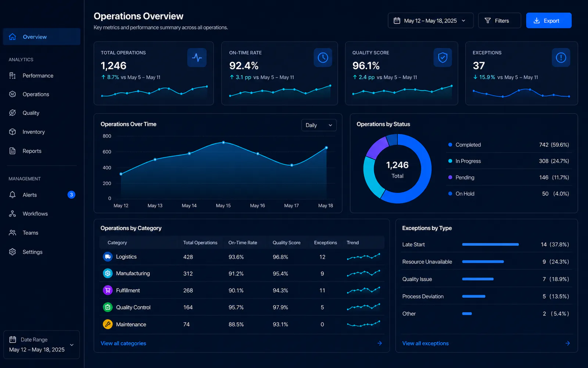Click the calendar icon in header date picker
This screenshot has height=368, width=588.
pyautogui.click(x=397, y=21)
